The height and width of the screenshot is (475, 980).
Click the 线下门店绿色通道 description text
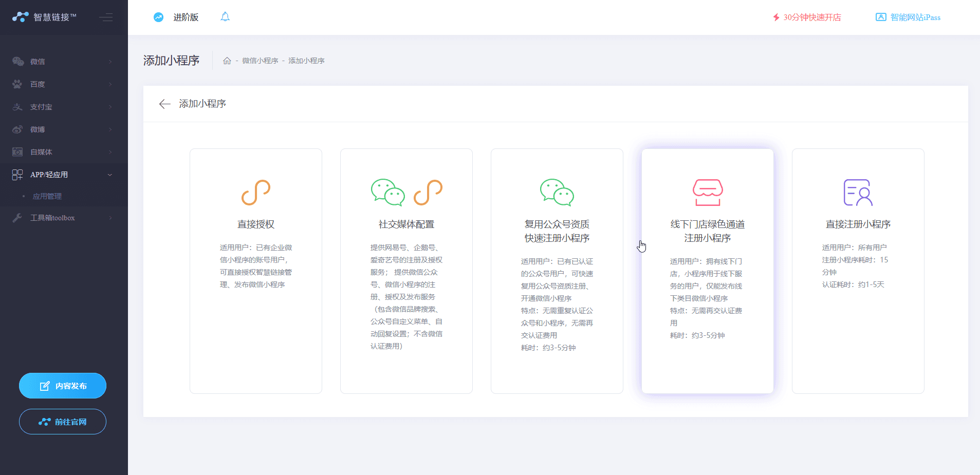pyautogui.click(x=706, y=298)
